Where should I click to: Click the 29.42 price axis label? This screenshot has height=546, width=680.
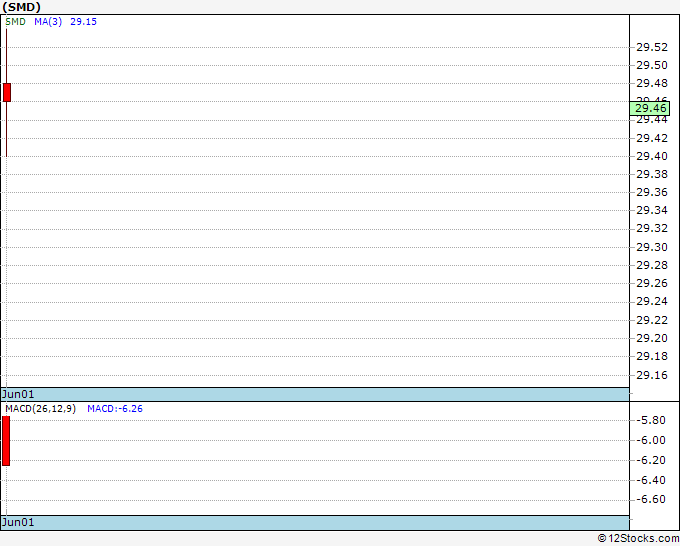pos(652,138)
